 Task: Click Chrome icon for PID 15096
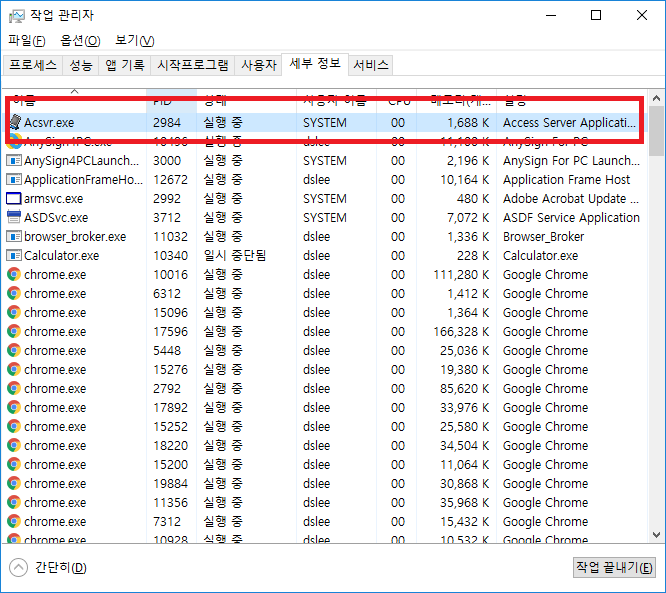(x=14, y=312)
